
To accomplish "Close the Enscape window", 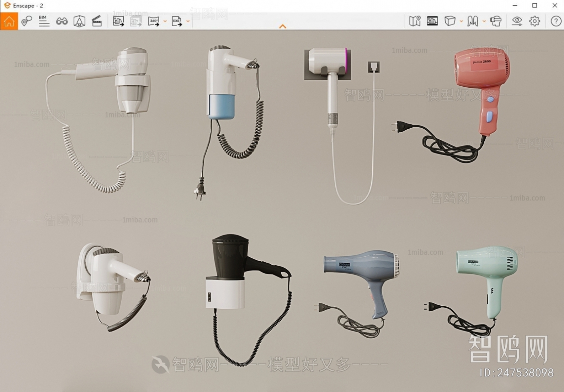I will click(555, 5).
